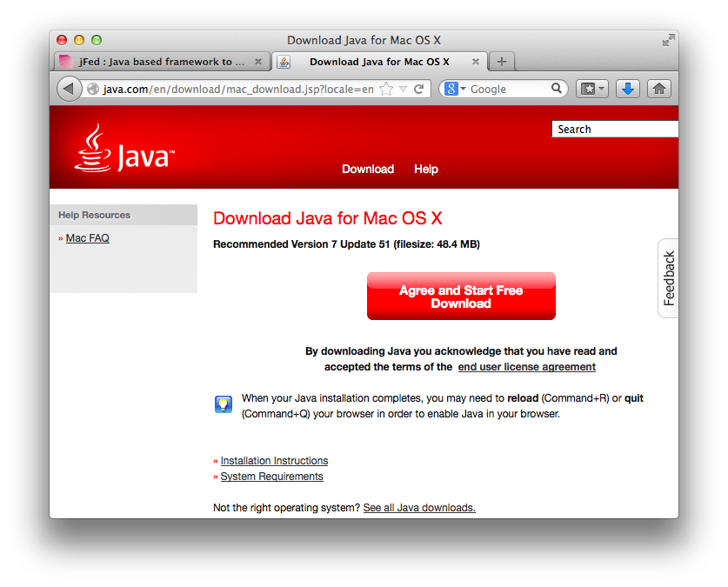This screenshot has width=728, height=587.
Task: Toggle fullscreen with the expand arrows icon
Action: tap(668, 40)
